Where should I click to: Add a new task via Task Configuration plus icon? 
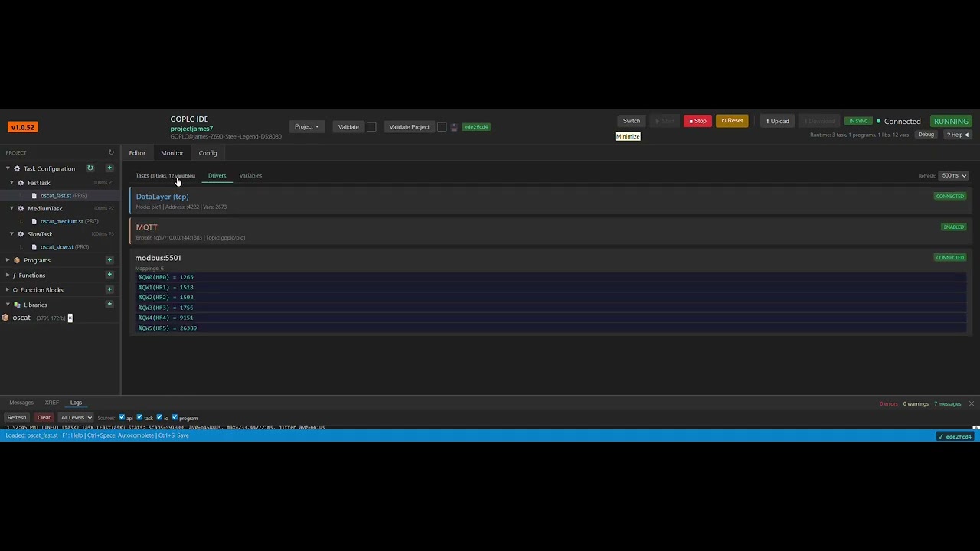[x=109, y=168]
